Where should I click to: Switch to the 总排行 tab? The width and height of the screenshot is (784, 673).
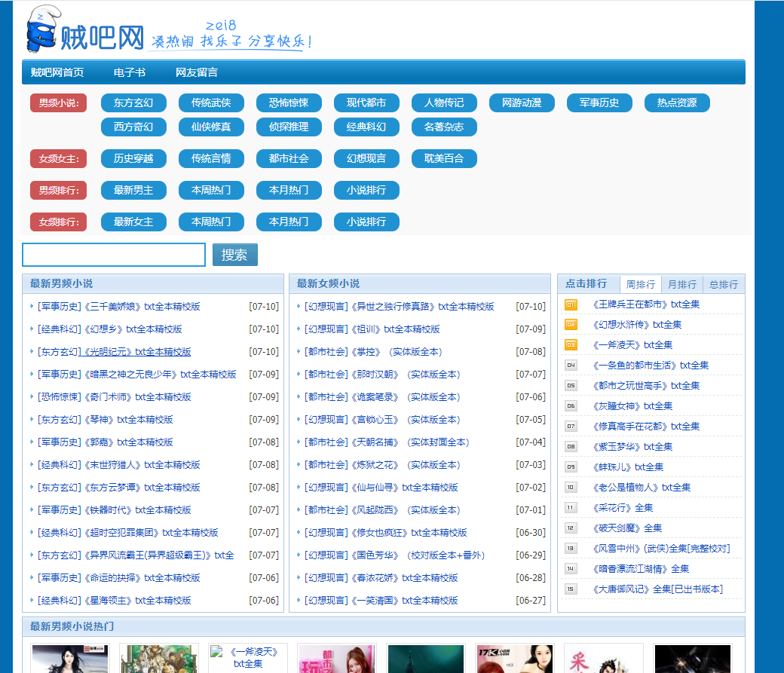click(724, 285)
